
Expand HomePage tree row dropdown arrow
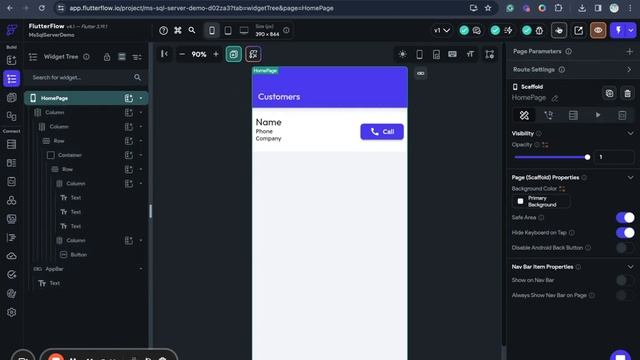(141, 98)
